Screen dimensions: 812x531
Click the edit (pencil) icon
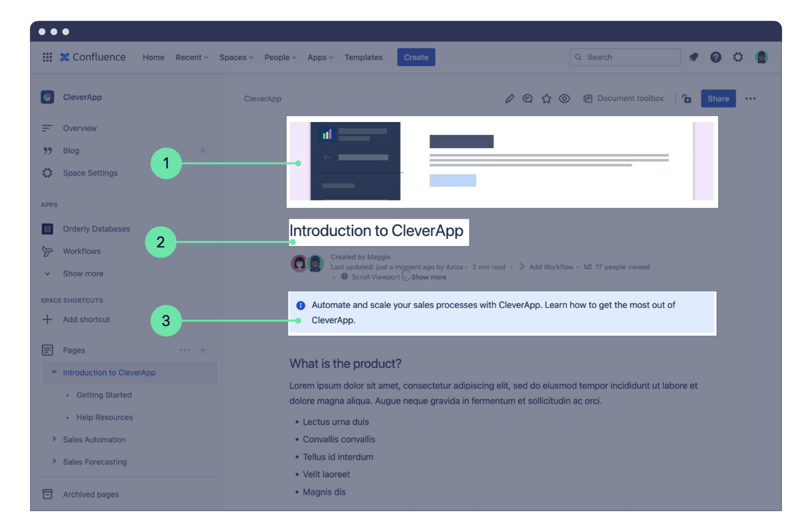click(508, 99)
